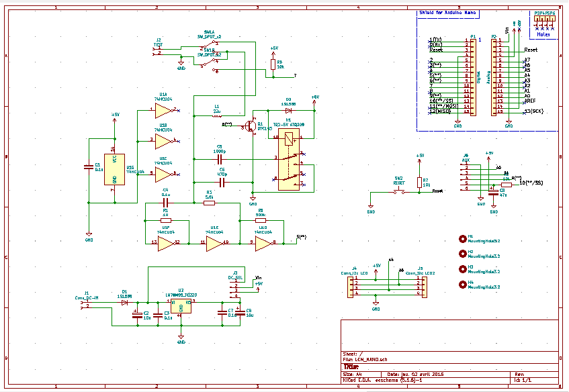569x392 pixels.
Task: Select the U1D inverter gate
Action: [262, 246]
